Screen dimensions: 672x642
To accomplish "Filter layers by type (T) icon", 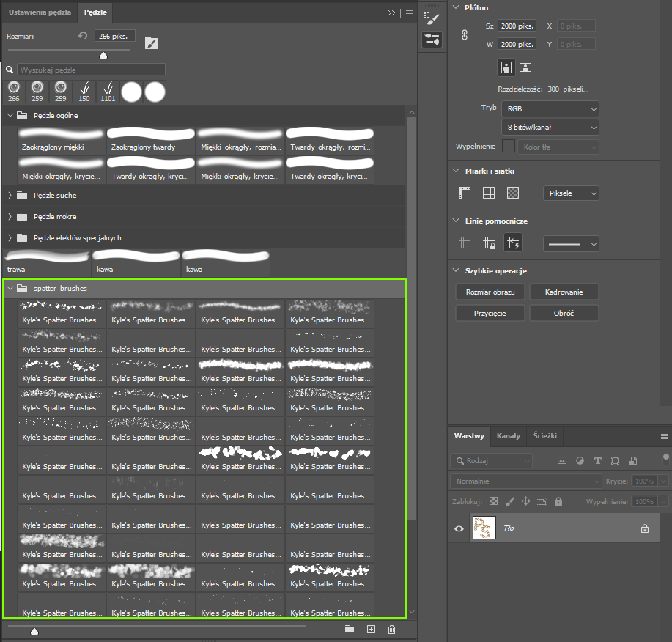I will pos(597,461).
